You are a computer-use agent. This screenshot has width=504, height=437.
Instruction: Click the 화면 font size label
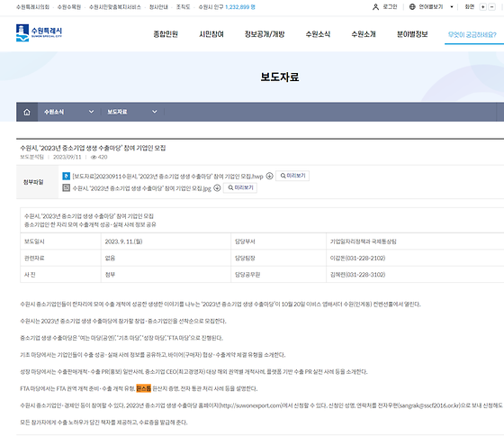coord(470,7)
